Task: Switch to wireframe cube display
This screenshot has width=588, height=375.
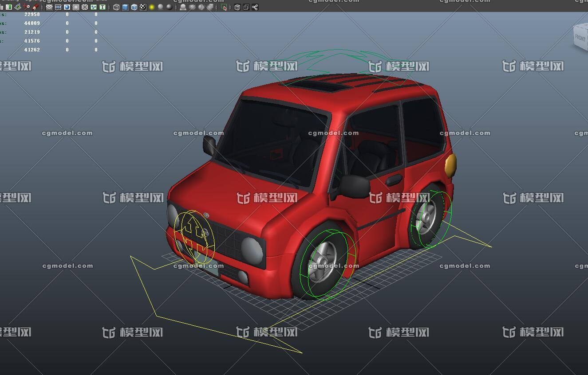Action: pyautogui.click(x=116, y=7)
